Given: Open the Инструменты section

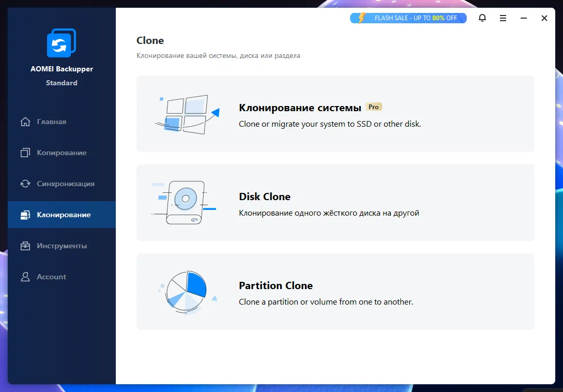Looking at the screenshot, I should pyautogui.click(x=62, y=246).
